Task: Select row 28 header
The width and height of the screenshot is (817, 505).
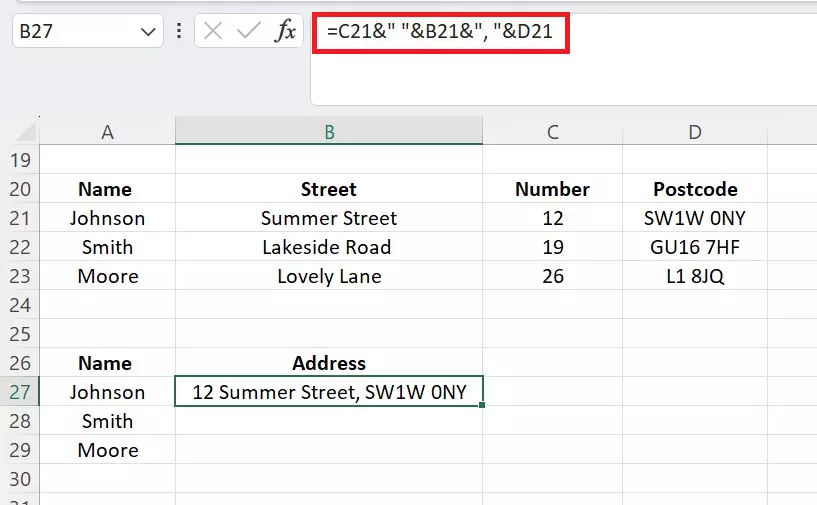Action: pos(20,421)
